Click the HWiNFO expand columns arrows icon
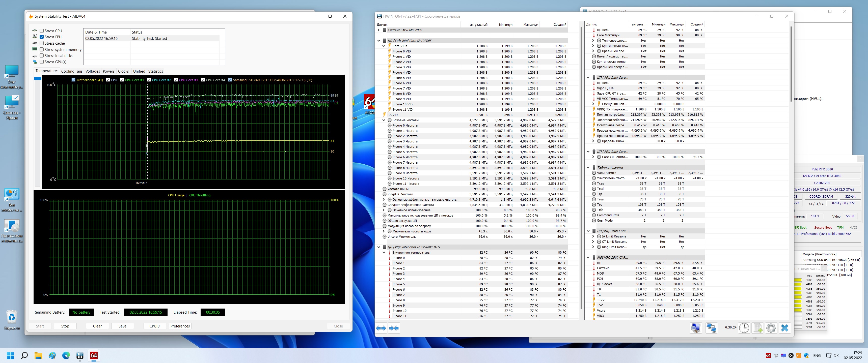 [x=381, y=328]
